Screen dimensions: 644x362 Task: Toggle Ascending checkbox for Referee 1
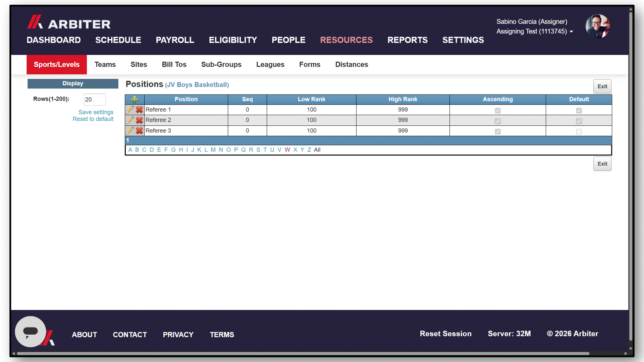coord(498,110)
